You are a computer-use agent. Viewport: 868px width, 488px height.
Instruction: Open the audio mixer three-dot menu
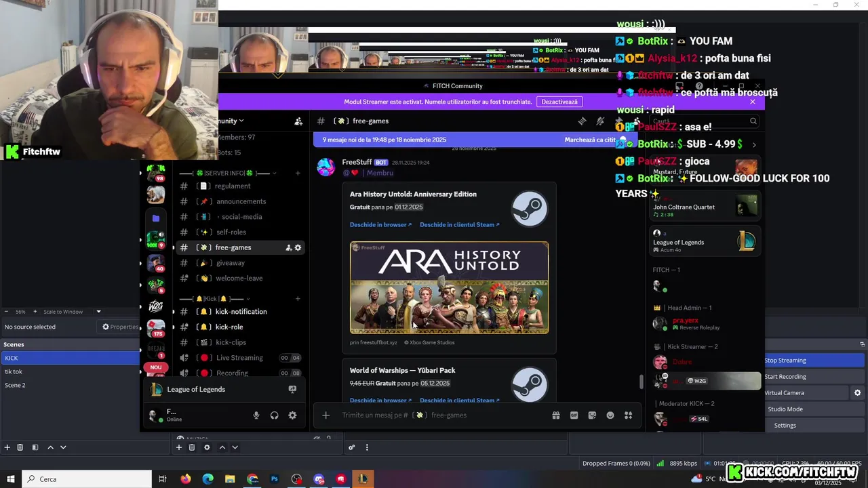367,447
